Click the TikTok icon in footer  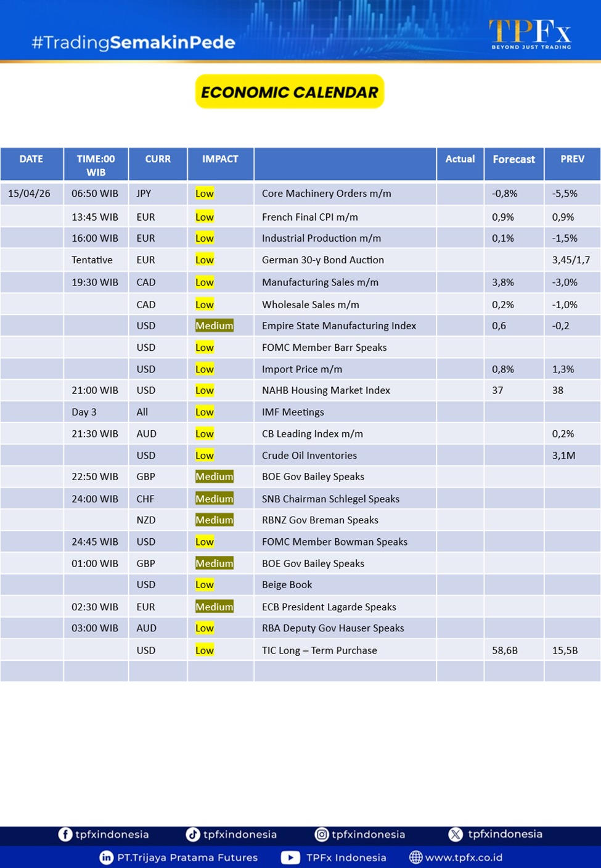click(x=193, y=834)
